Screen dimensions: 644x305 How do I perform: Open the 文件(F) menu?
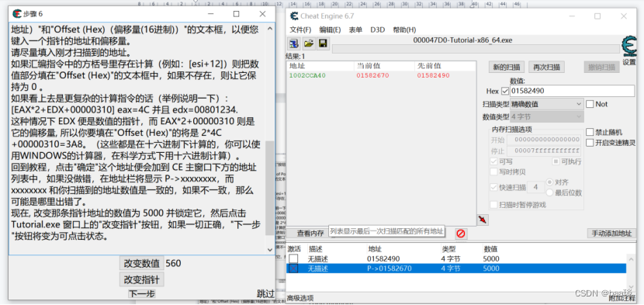(300, 30)
